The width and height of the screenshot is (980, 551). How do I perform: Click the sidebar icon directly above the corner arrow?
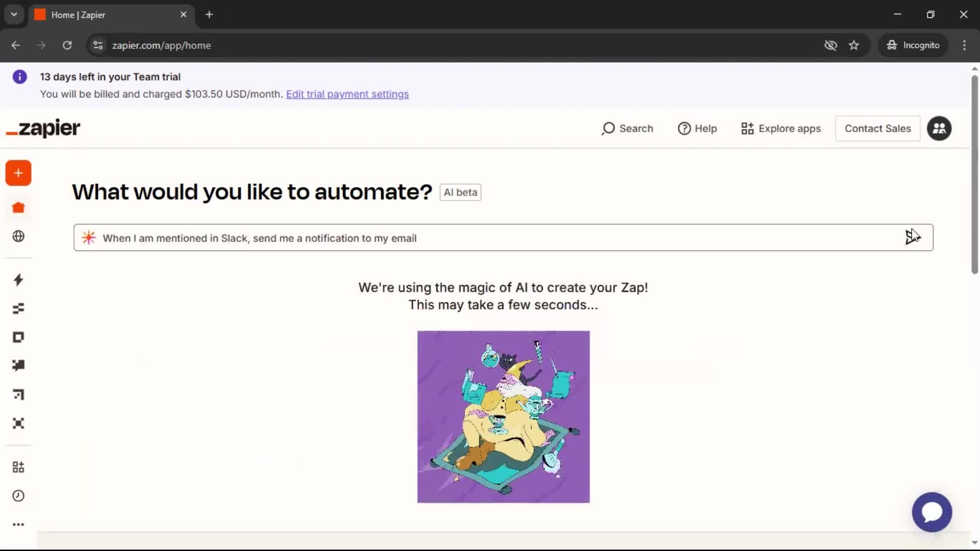pos(18,365)
